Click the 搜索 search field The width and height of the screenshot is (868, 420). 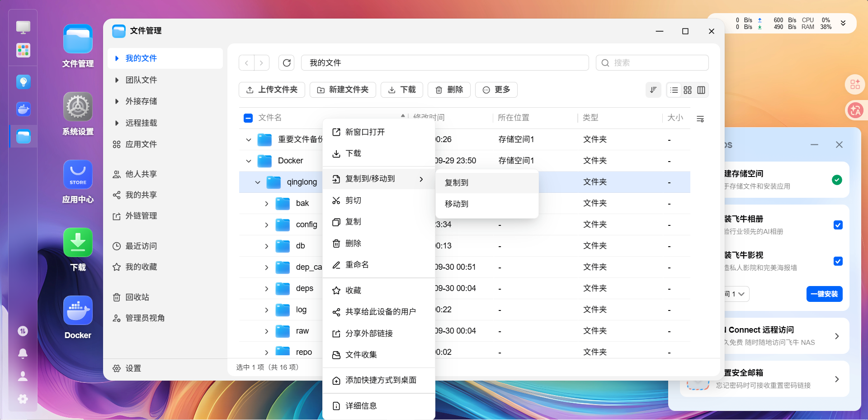point(652,63)
